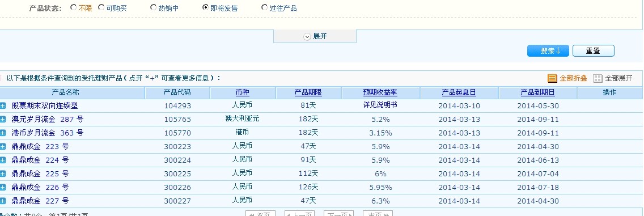644x216 pixels.
Task: Expand 鼎鼎成金 227号 plus icon
Action: click(x=3, y=201)
